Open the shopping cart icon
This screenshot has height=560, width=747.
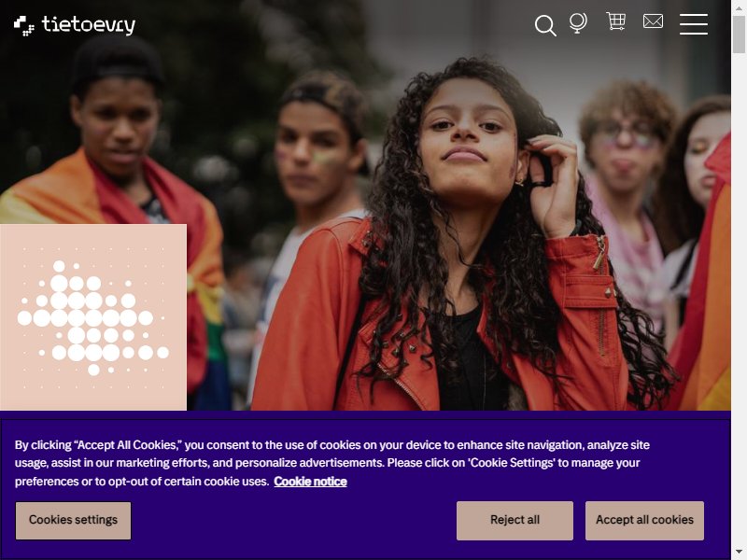(615, 21)
